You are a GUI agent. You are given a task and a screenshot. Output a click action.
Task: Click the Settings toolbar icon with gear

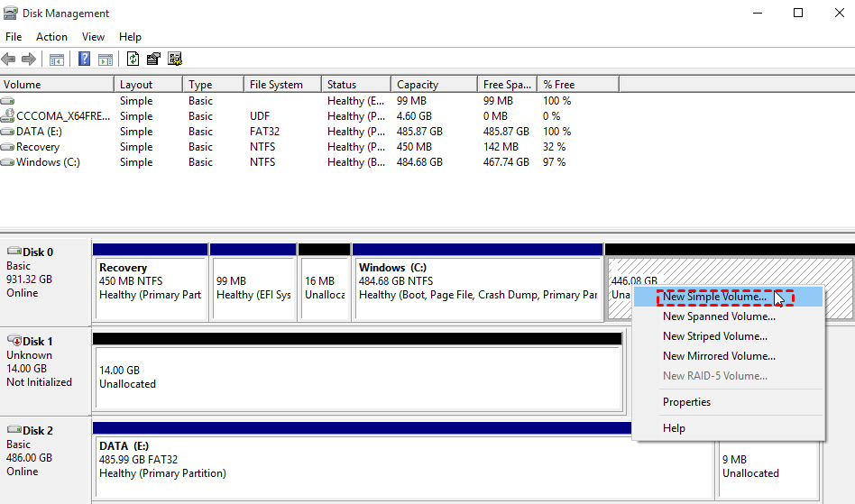click(x=175, y=59)
